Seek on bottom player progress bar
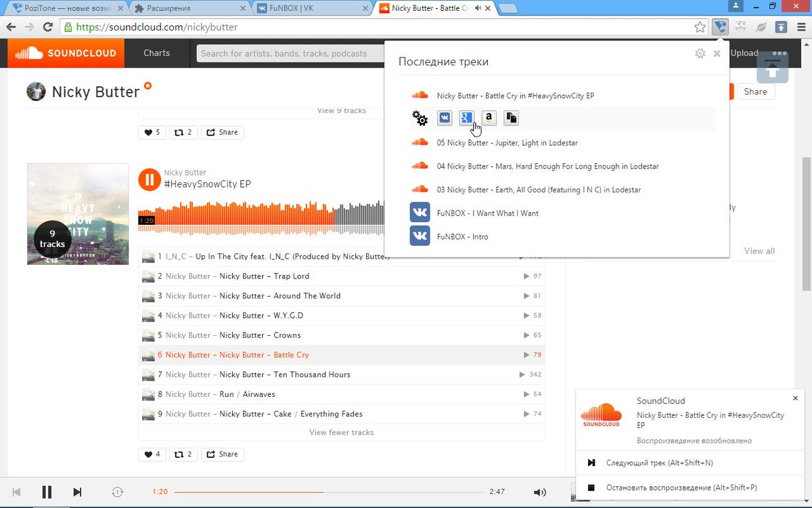This screenshot has width=812, height=508. coord(329,492)
